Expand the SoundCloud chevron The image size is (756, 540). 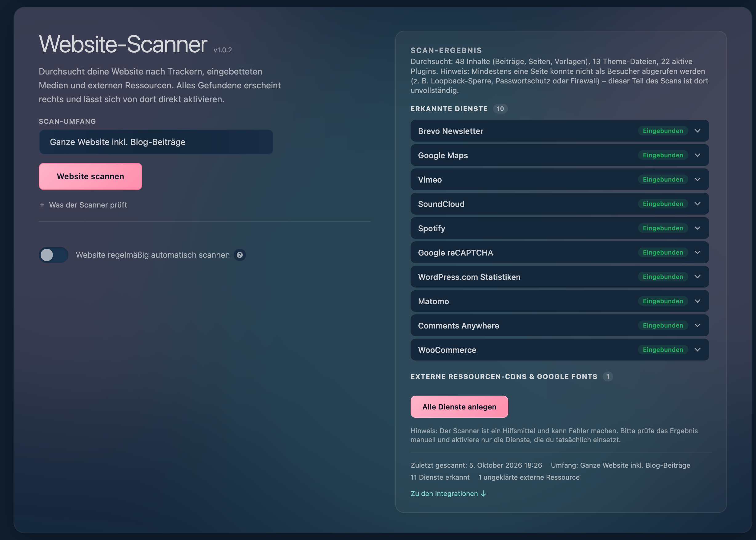pyautogui.click(x=698, y=204)
